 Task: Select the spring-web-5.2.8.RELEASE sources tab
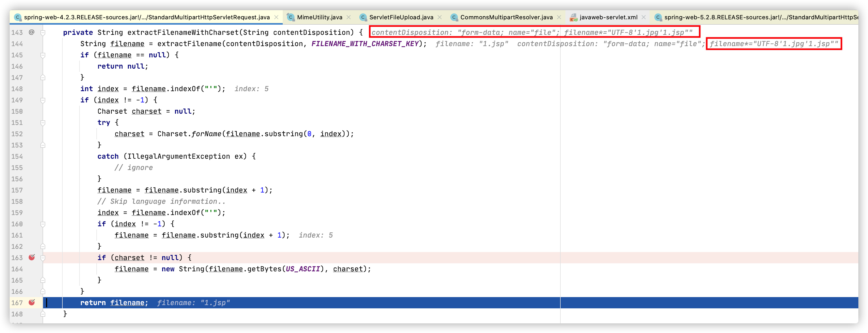[x=758, y=17]
